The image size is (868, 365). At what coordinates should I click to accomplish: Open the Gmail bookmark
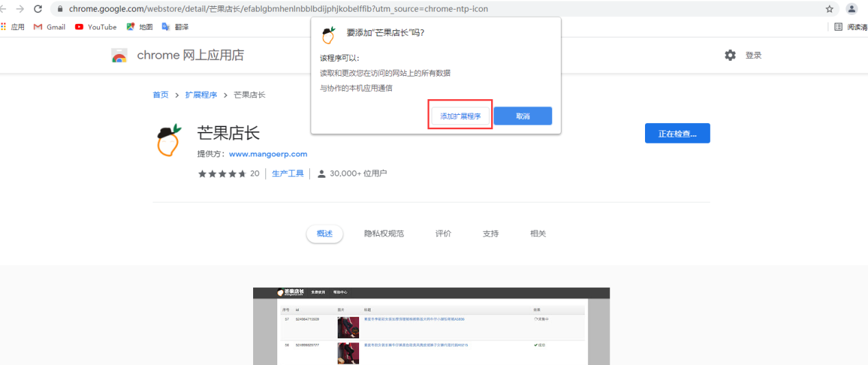click(49, 27)
